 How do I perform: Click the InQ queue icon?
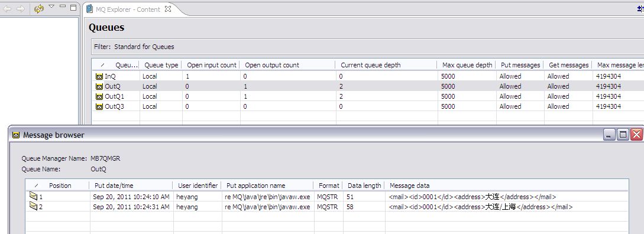click(x=99, y=76)
